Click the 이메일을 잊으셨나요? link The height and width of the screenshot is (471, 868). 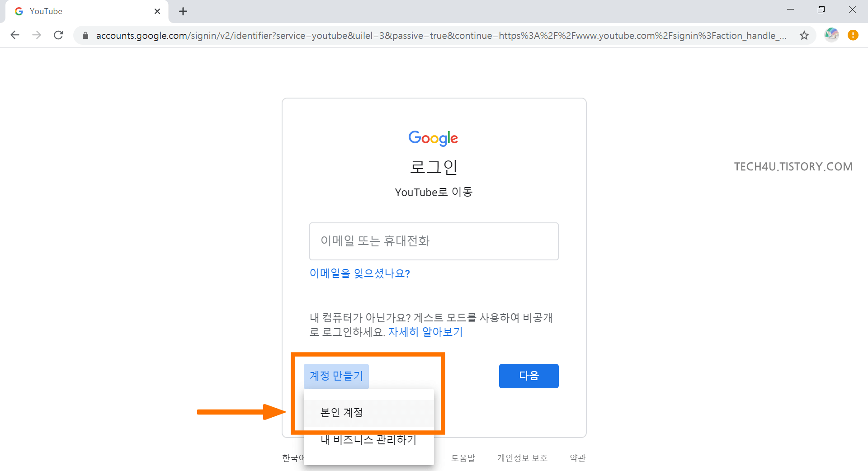pos(360,273)
